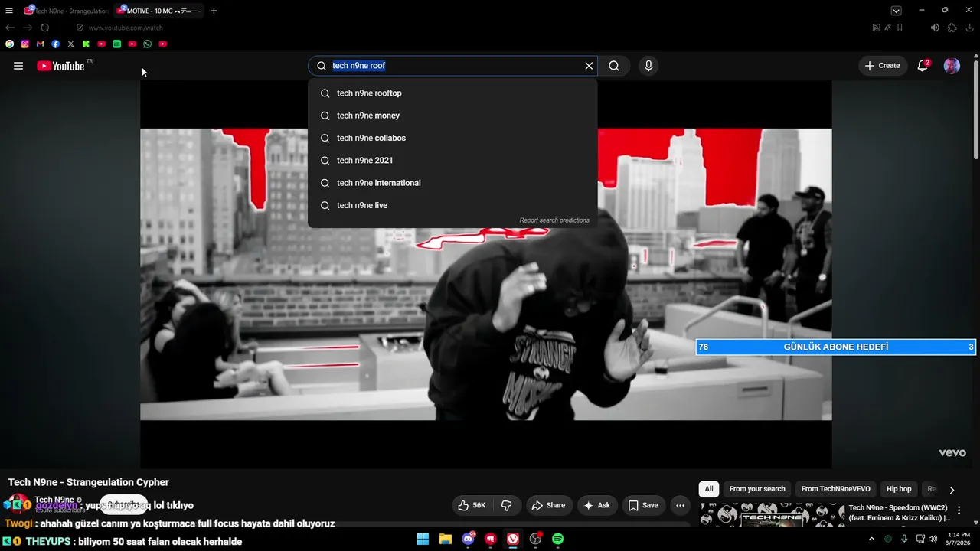The image size is (980, 551).
Task: Open Discord from the taskbar
Action: coord(468,540)
